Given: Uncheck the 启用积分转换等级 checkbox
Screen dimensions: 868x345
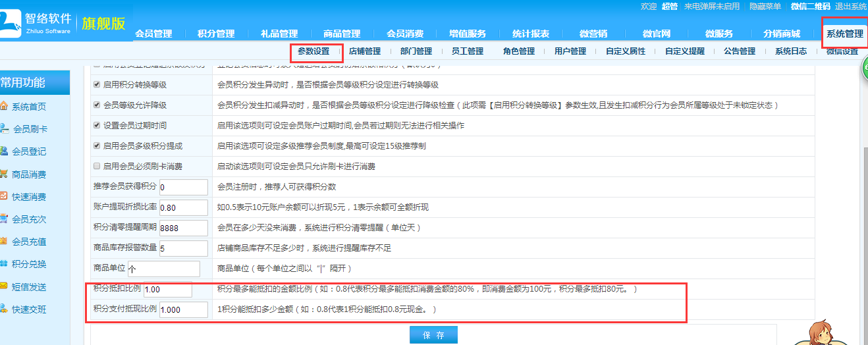Looking at the screenshot, I should [x=97, y=84].
